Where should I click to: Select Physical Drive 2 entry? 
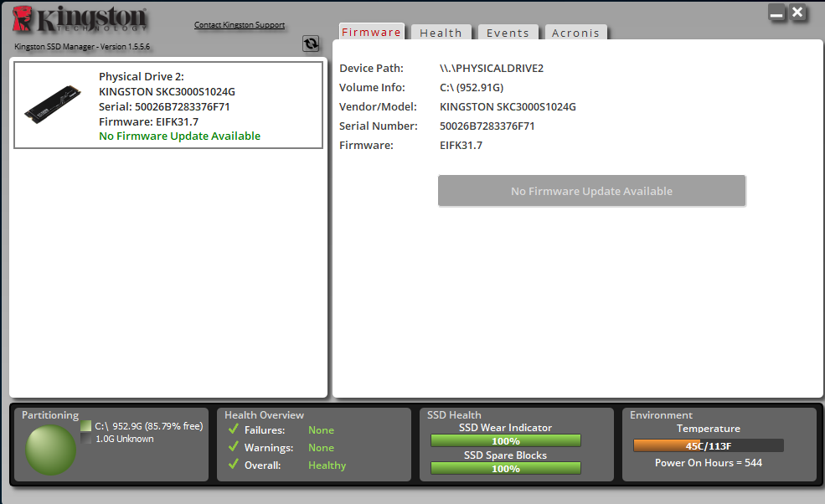(168, 105)
